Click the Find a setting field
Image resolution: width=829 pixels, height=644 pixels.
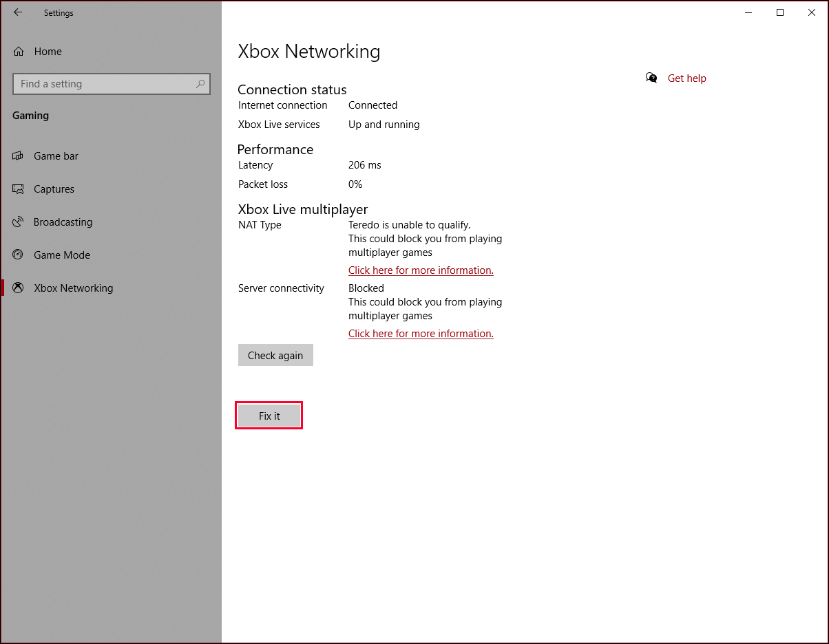112,84
